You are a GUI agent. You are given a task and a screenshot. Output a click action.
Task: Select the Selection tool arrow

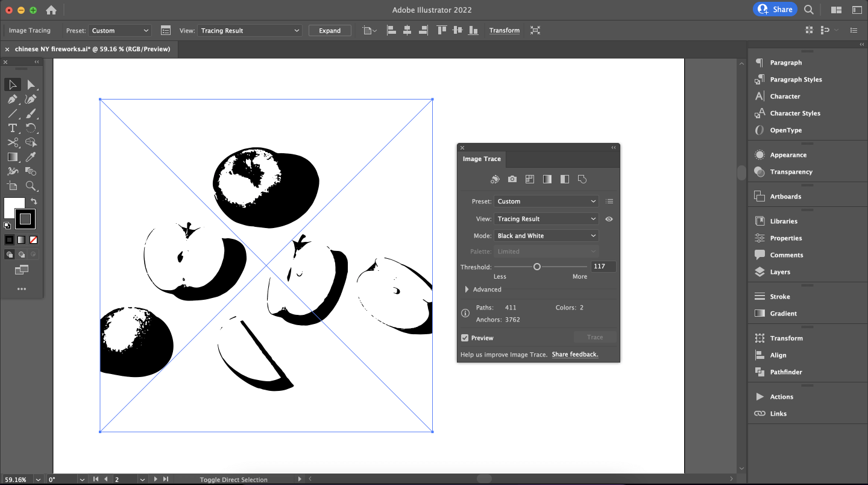[13, 85]
